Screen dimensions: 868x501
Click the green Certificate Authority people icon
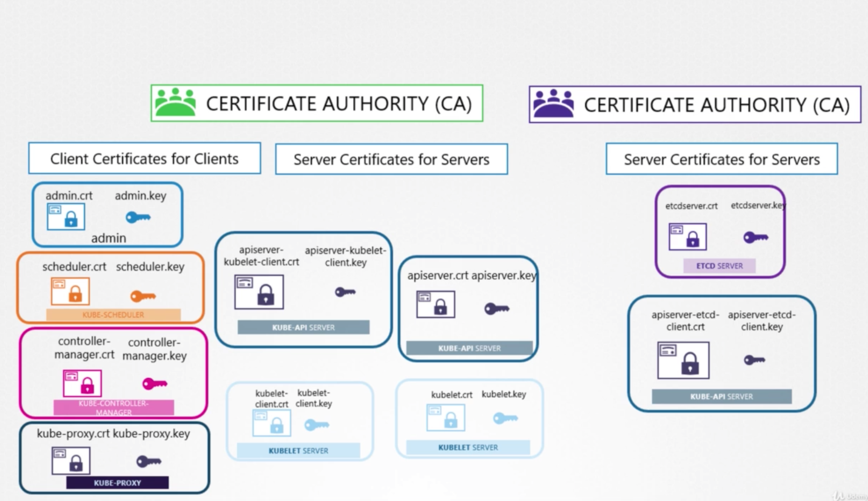click(175, 102)
